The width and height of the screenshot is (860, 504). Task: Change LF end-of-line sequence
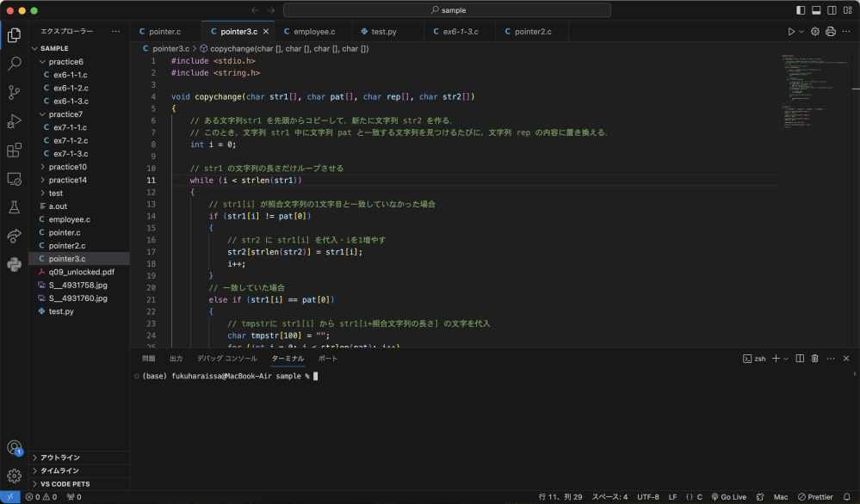coord(672,497)
